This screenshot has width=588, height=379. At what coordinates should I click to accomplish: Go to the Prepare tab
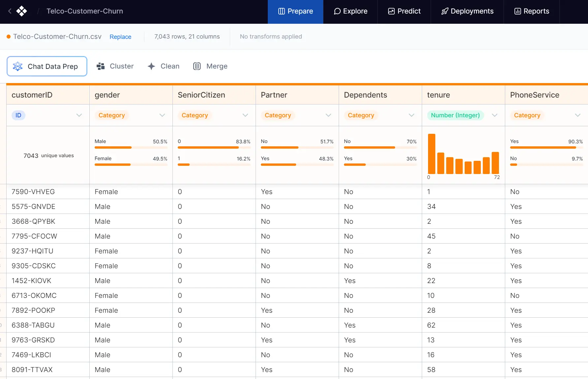[295, 11]
